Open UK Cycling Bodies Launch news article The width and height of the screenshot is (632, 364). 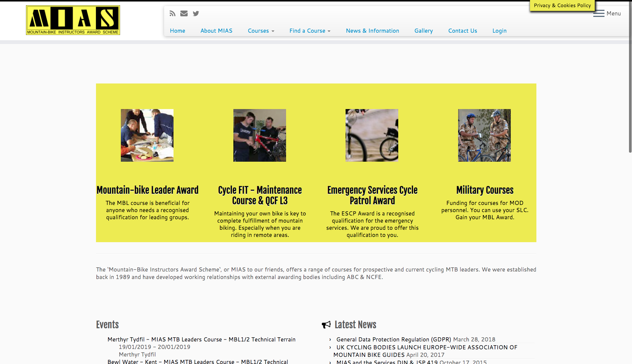(x=425, y=351)
